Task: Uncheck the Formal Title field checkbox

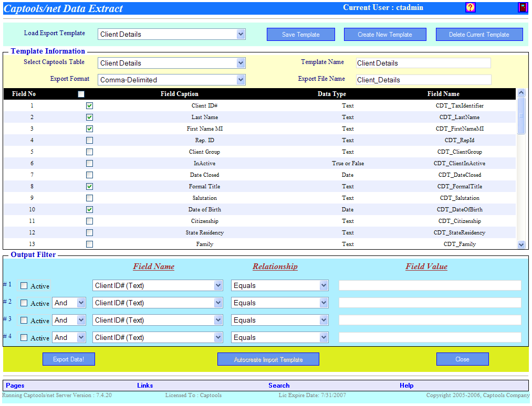Action: coord(89,186)
